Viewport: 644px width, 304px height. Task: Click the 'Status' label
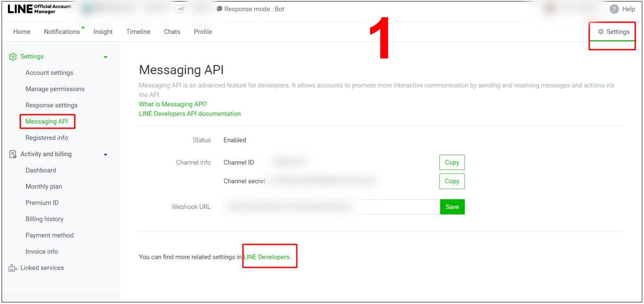pos(202,140)
